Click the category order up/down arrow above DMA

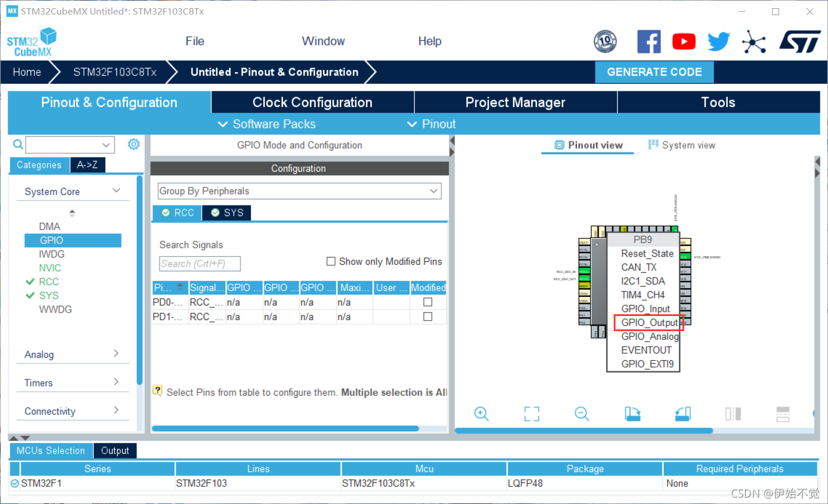pyautogui.click(x=72, y=213)
